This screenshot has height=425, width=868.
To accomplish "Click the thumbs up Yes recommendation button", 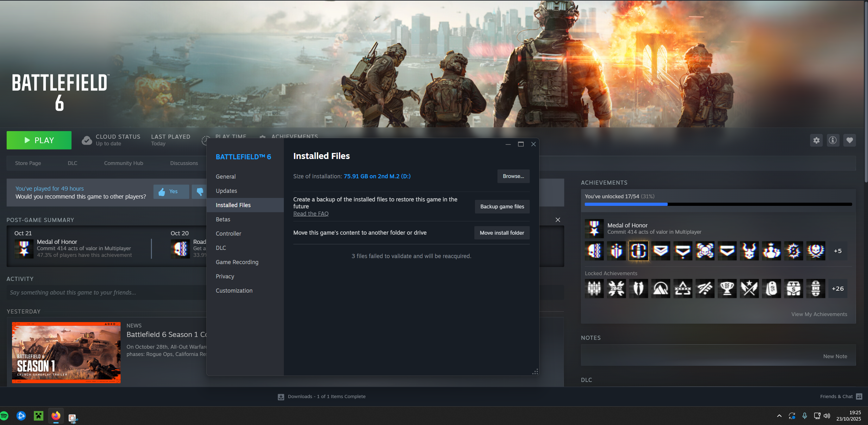I will point(171,192).
